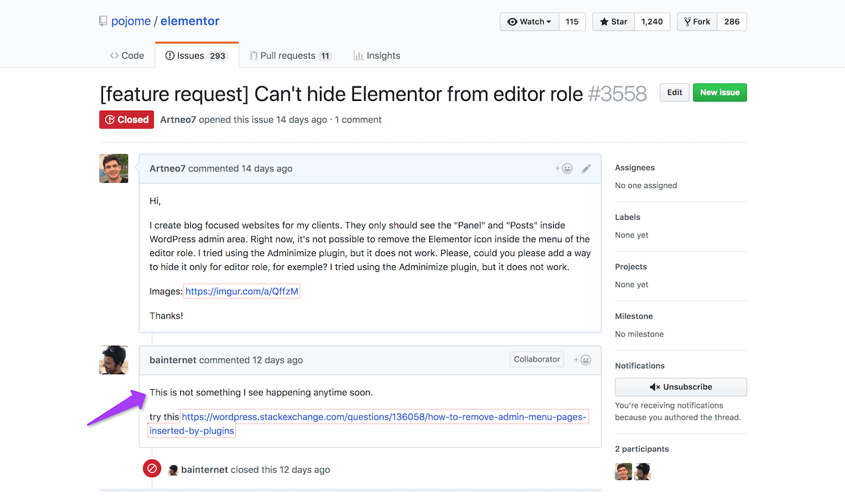This screenshot has height=504, width=845.
Task: Click 'No one assigned' text
Action: [646, 185]
